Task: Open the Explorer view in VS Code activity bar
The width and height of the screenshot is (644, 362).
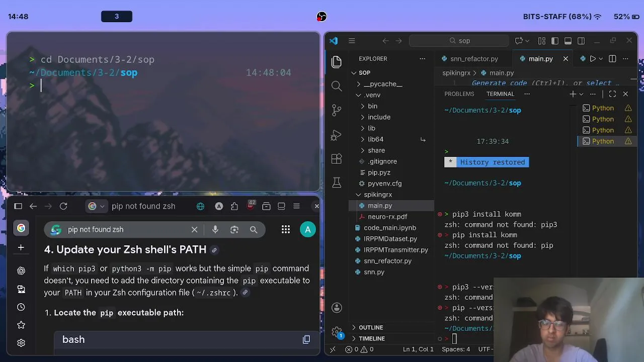Action: coord(337,62)
